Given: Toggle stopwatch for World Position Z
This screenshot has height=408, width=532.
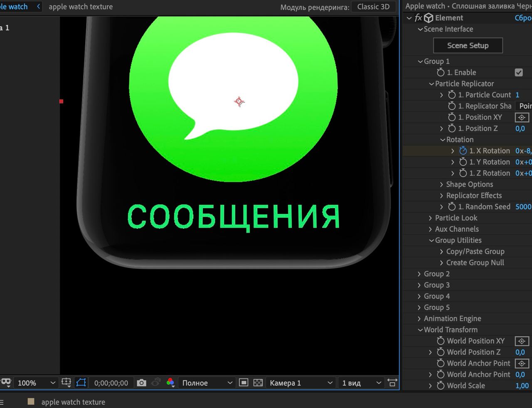Looking at the screenshot, I should (441, 352).
